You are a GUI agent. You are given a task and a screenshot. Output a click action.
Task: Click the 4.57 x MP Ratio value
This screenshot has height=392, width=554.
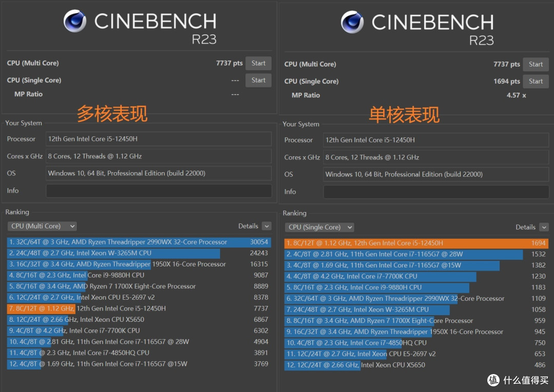tap(516, 95)
